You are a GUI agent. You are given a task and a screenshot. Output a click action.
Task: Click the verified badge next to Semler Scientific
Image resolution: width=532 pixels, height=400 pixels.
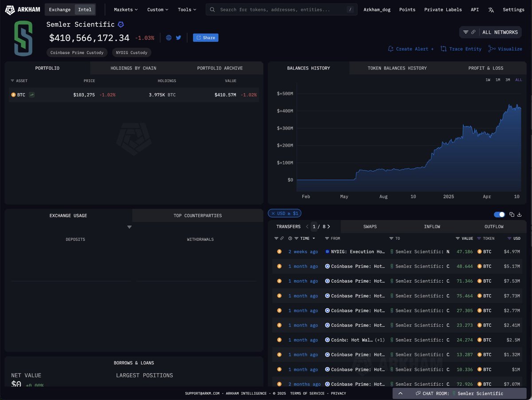[x=121, y=24]
